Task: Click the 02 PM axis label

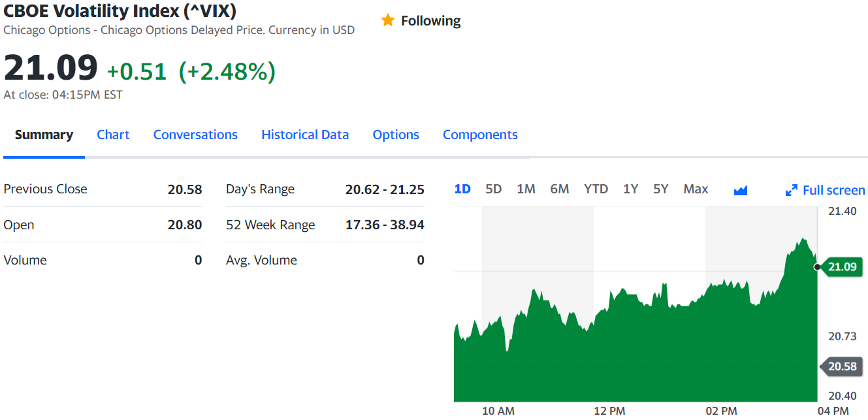Action: coord(722,411)
